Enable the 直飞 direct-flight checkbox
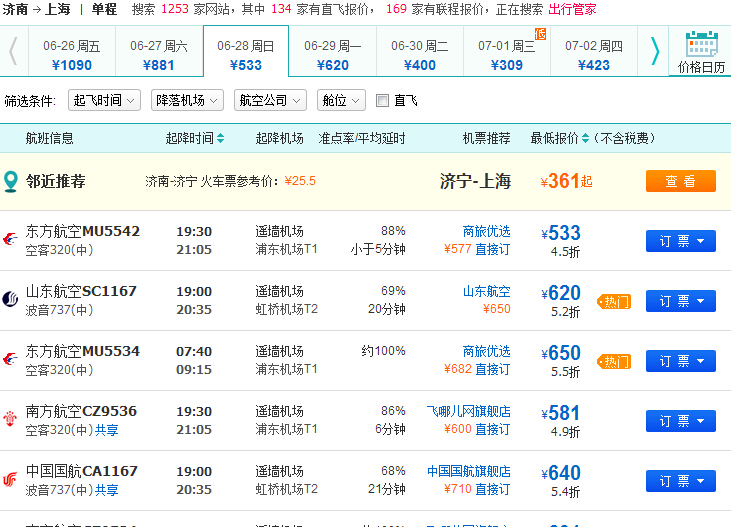This screenshot has width=731, height=527. click(x=382, y=100)
